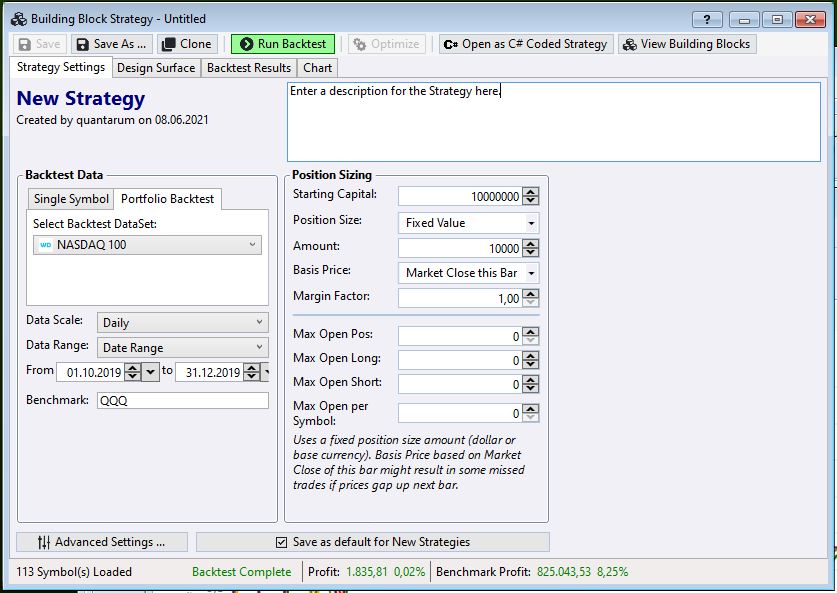
Task: Switch to the Design Surface tab
Action: [x=156, y=68]
